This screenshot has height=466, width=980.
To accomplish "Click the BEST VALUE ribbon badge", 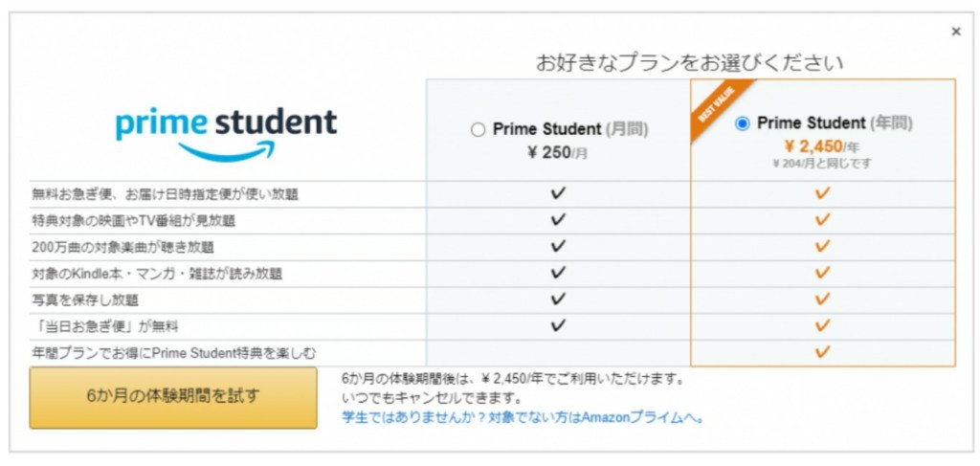I will point(716,107).
